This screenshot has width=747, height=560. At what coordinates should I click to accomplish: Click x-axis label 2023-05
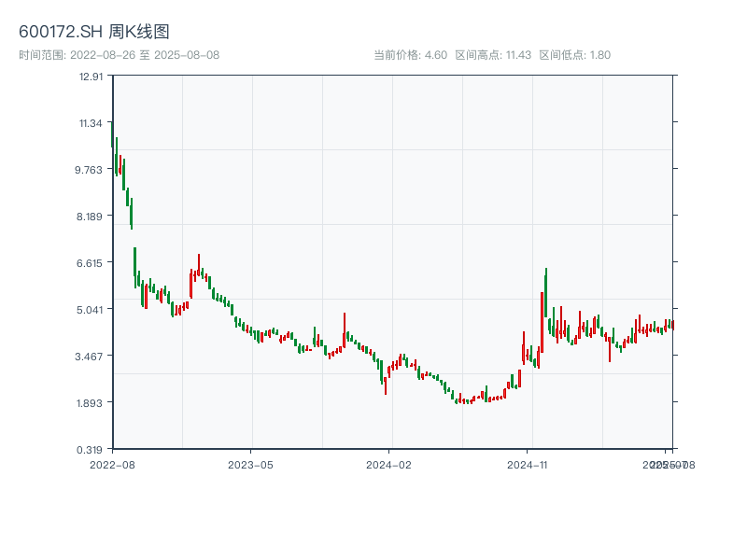click(250, 465)
